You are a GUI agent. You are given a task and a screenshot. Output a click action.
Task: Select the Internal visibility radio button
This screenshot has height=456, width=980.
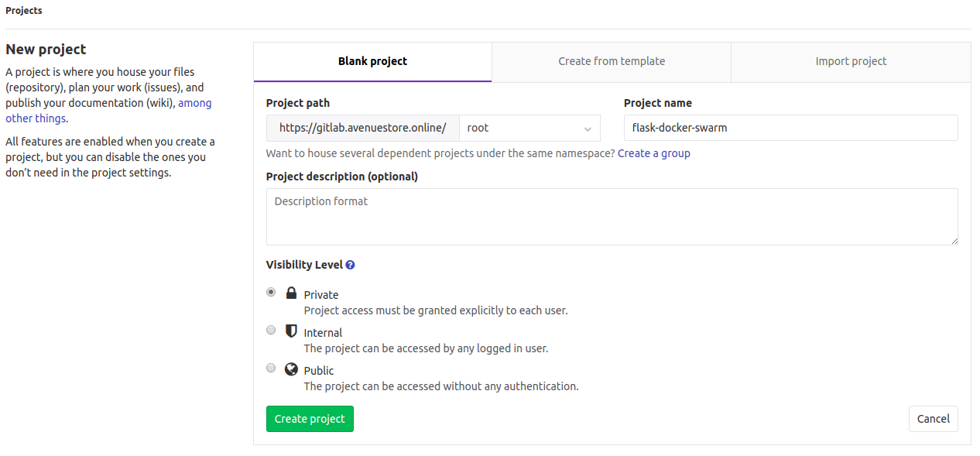pyautogui.click(x=271, y=330)
